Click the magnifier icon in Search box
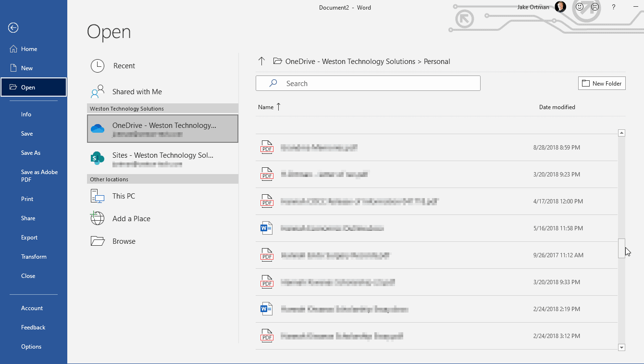Screen dimensions: 644x364 (x=273, y=83)
